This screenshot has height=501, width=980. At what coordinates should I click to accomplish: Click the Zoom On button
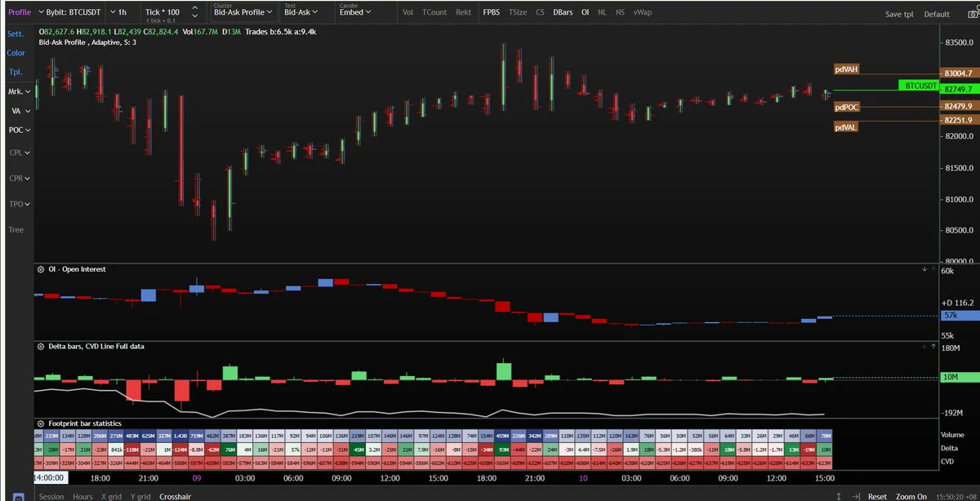click(911, 496)
